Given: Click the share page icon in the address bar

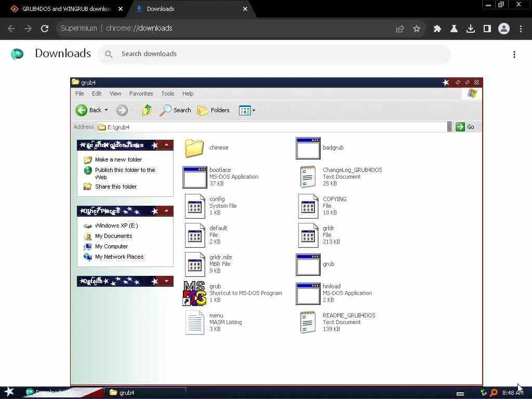Looking at the screenshot, I should (x=400, y=29).
